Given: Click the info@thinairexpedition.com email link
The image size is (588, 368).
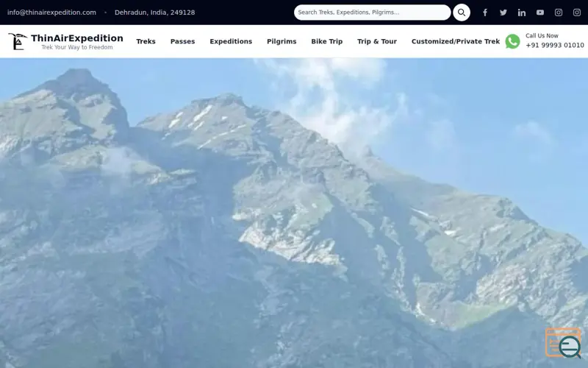Looking at the screenshot, I should [51, 13].
